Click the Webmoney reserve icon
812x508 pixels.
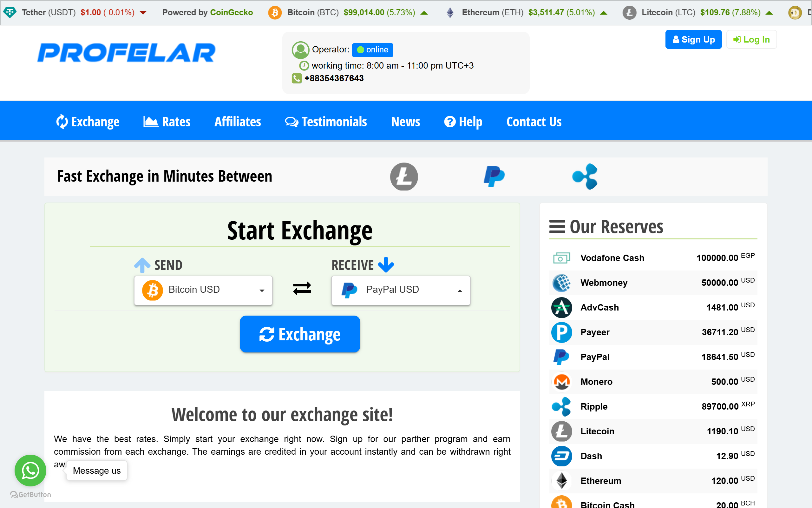click(x=562, y=283)
